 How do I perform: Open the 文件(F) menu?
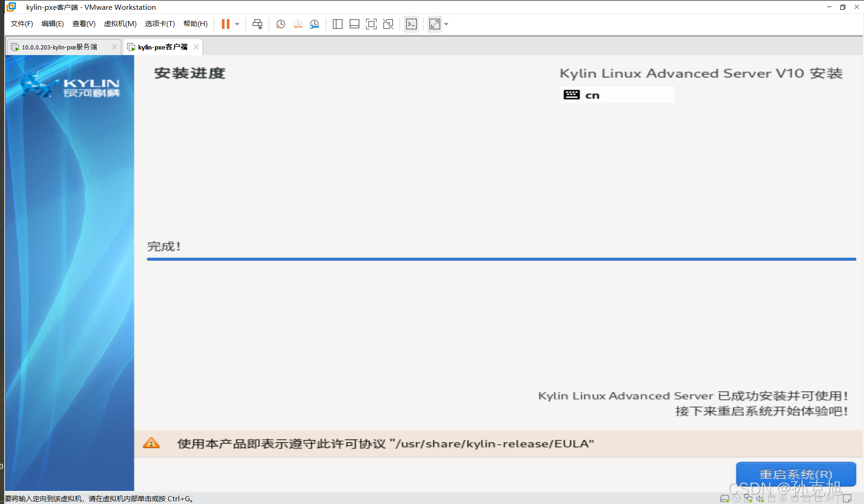coord(22,24)
